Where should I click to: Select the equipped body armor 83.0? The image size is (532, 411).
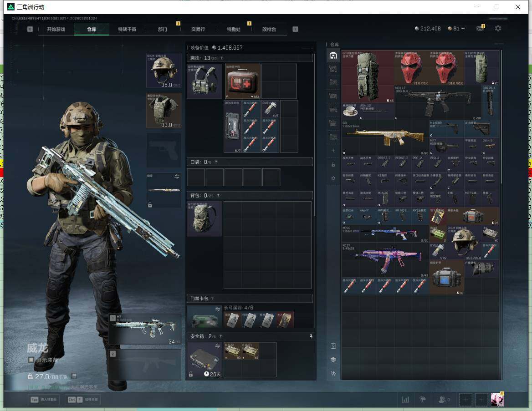coord(164,111)
